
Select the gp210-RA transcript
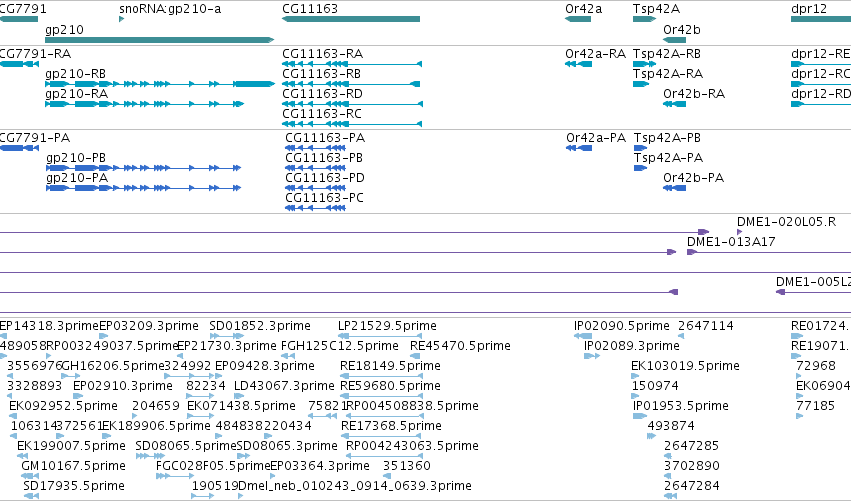144,104
